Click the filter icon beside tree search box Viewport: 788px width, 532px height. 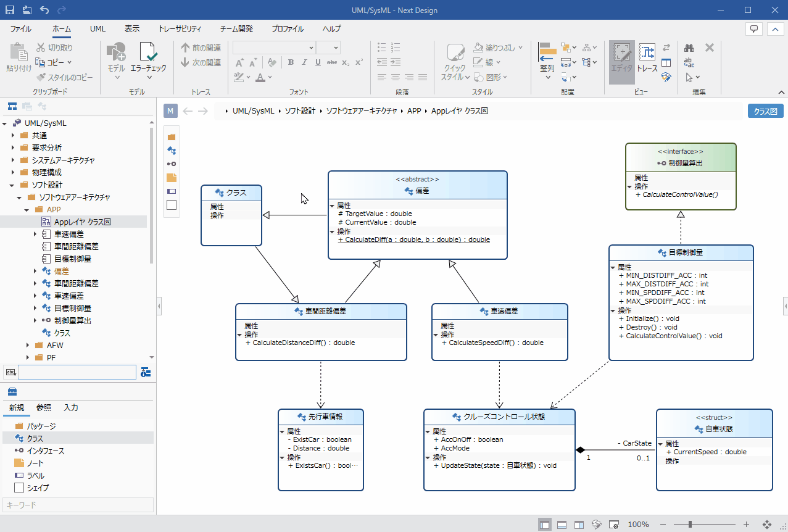point(145,372)
